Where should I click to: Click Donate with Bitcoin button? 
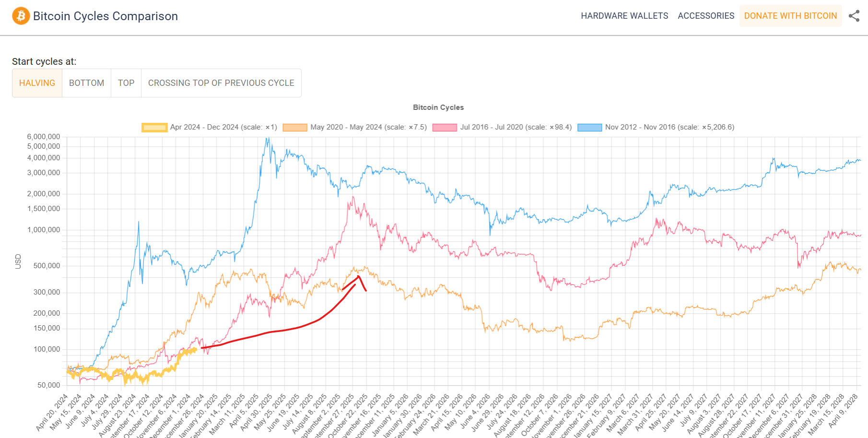click(790, 16)
